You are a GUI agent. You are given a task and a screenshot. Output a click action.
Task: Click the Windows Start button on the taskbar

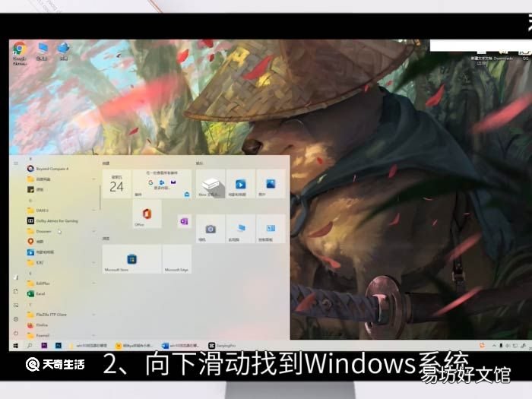click(x=16, y=346)
